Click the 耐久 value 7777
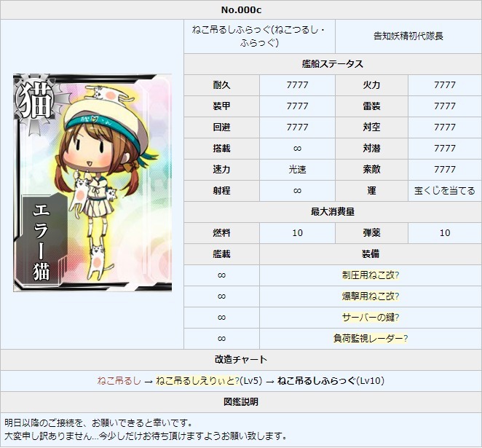 tap(297, 85)
